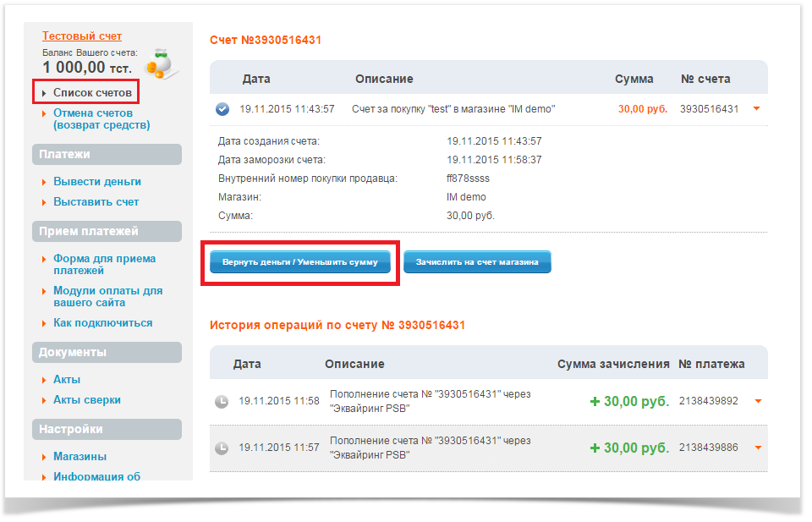
Task: Click the Настройки section header
Action: [x=107, y=429]
